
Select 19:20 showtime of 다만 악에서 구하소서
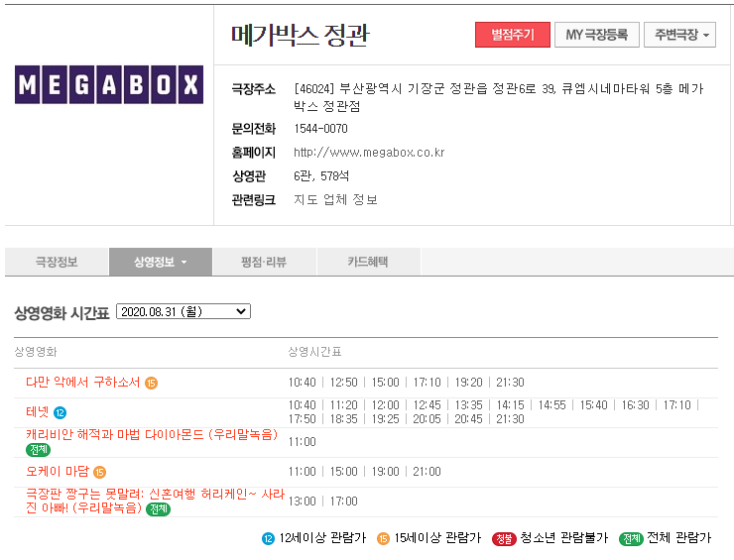click(468, 383)
